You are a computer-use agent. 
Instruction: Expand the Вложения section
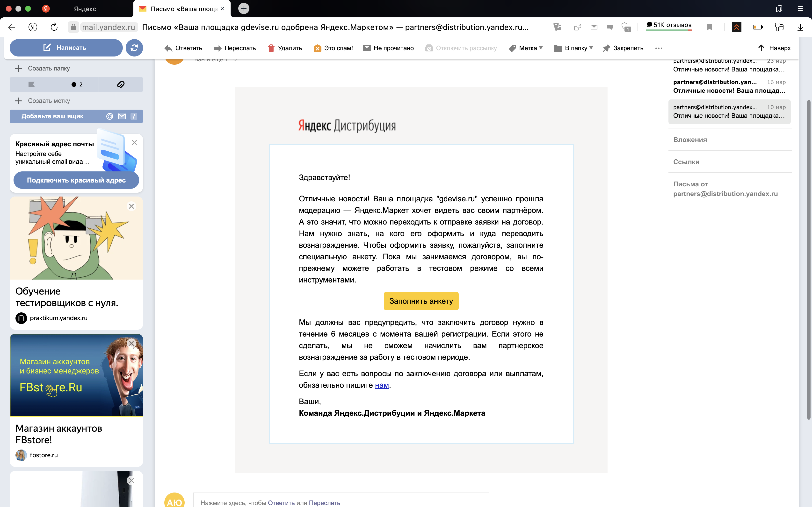click(x=690, y=140)
